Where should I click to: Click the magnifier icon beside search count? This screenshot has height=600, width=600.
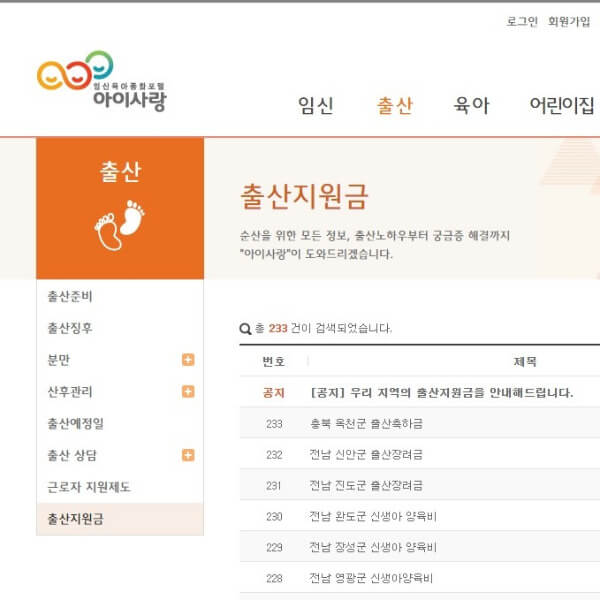[x=245, y=329]
